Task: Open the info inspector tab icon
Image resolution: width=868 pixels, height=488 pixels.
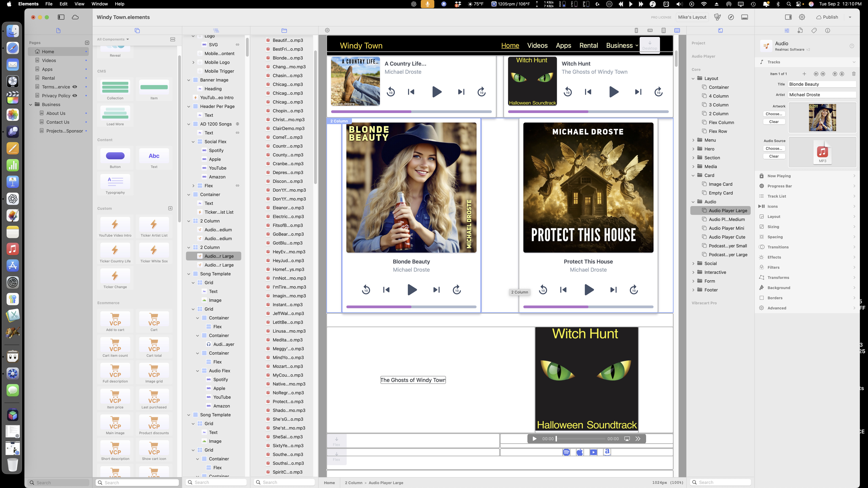Action: pyautogui.click(x=827, y=30)
